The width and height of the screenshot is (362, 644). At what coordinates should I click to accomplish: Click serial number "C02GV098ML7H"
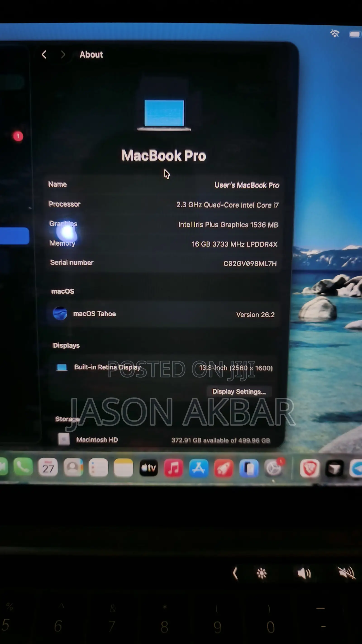[250, 263]
